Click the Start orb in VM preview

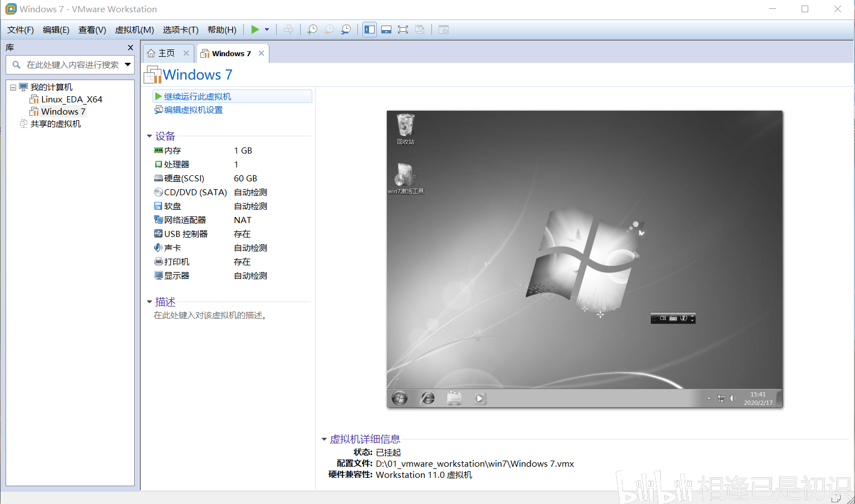[400, 398]
